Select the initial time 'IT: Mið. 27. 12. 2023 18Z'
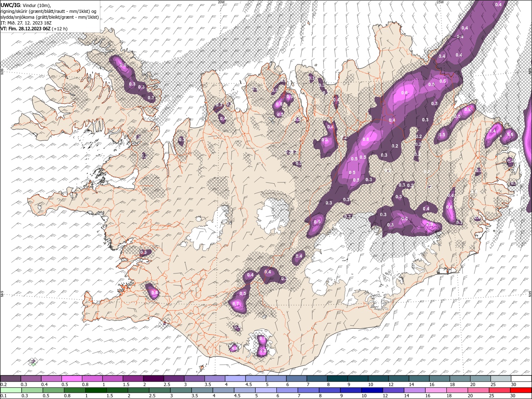 pyautogui.click(x=26, y=23)
